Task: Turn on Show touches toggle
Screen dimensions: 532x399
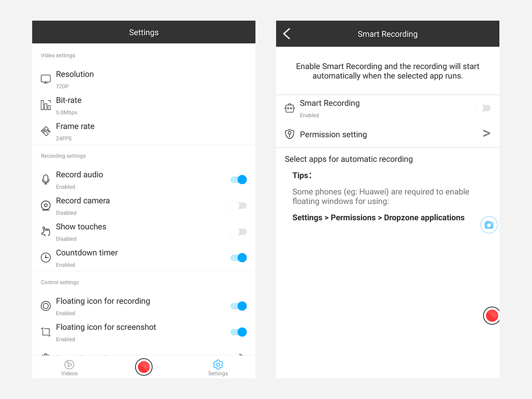Action: coord(239,231)
